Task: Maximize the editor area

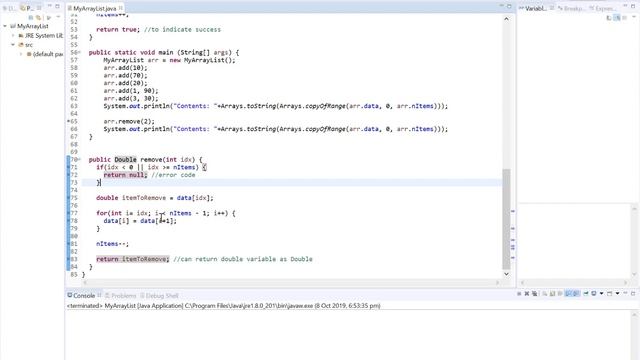Action: point(509,6)
